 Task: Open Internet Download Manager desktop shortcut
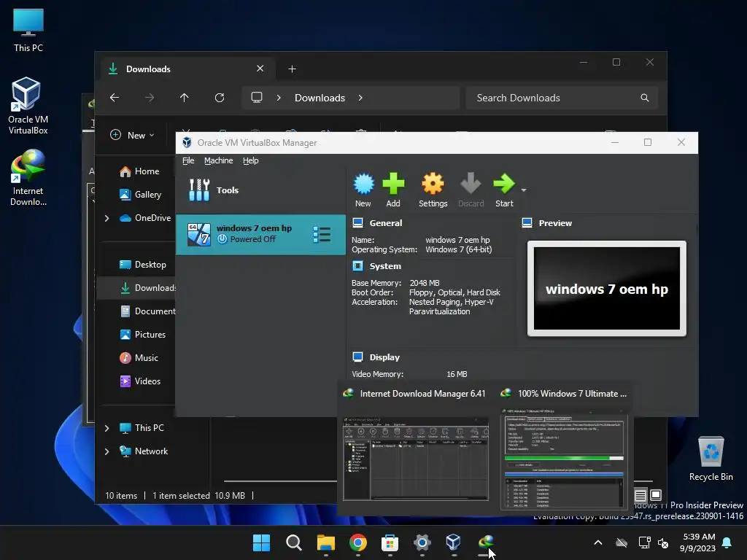tap(28, 178)
